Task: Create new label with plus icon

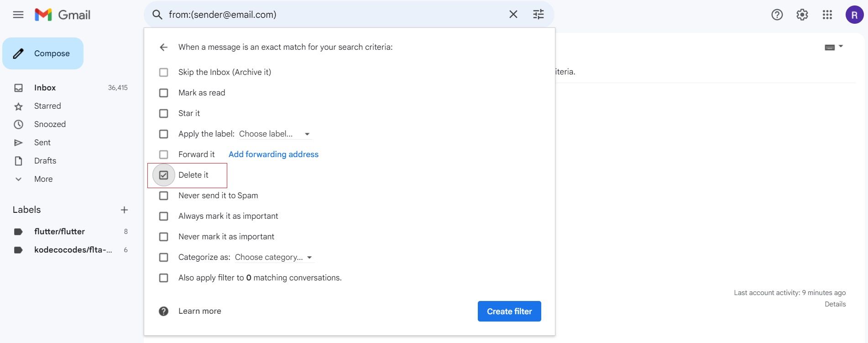Action: (x=124, y=210)
